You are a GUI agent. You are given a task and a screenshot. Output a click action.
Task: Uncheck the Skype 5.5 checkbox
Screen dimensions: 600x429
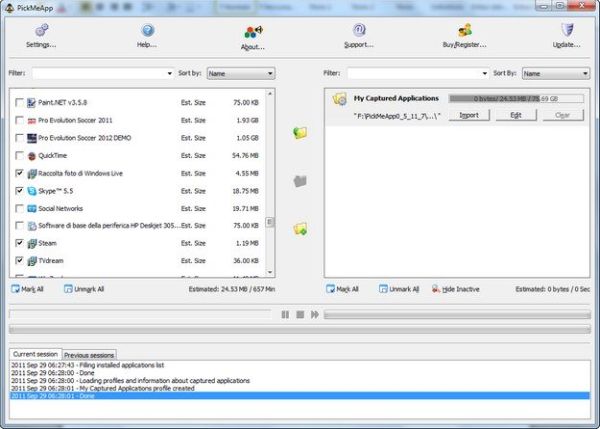pyautogui.click(x=19, y=191)
